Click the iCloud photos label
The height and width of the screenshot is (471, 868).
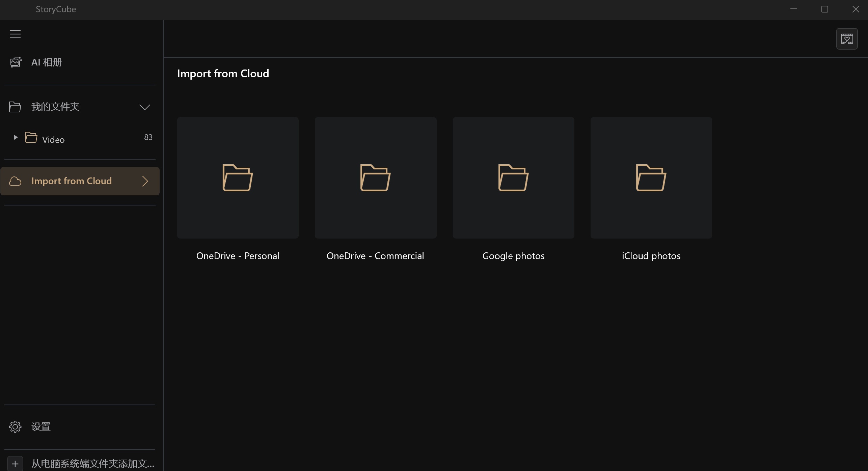pyautogui.click(x=651, y=256)
